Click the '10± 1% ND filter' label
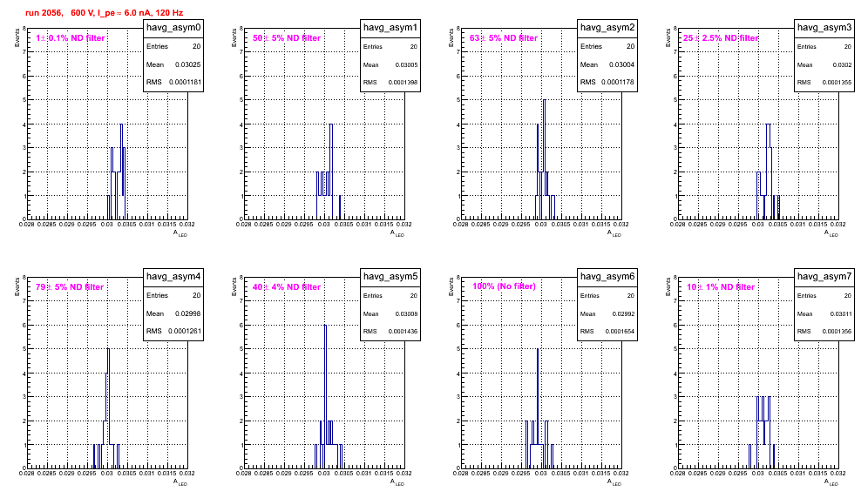 click(721, 287)
